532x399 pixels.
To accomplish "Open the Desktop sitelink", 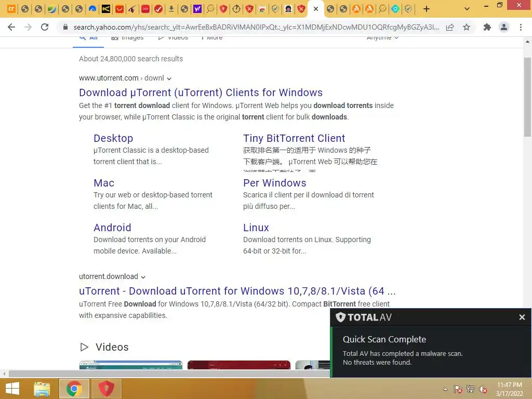I will (113, 138).
